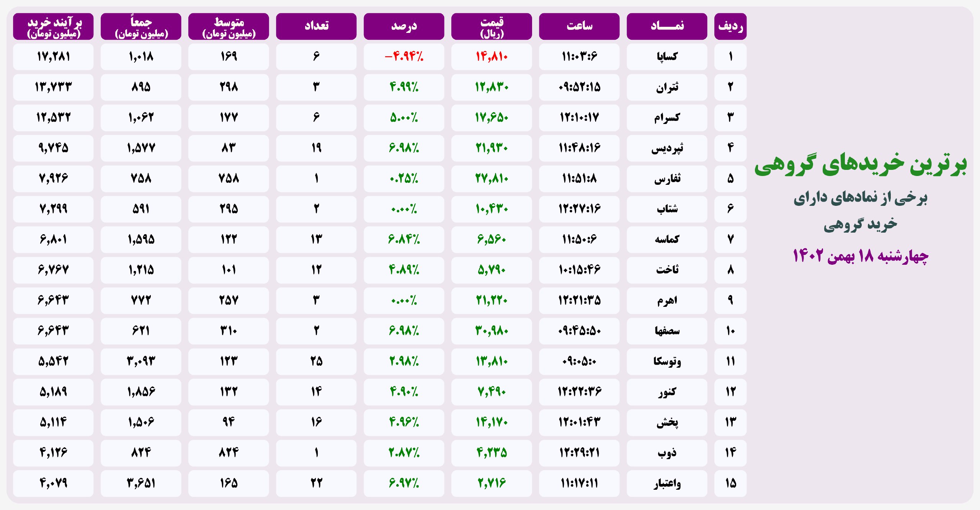Select the سصفها symbol cell
Screen dimensions: 980x510
coord(666,331)
